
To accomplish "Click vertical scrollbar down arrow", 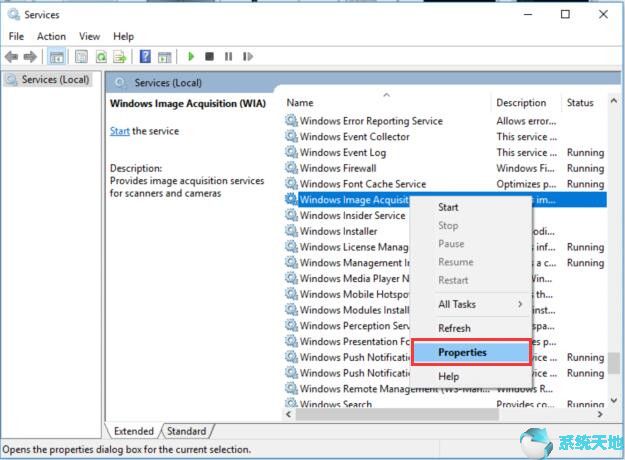I will point(614,400).
